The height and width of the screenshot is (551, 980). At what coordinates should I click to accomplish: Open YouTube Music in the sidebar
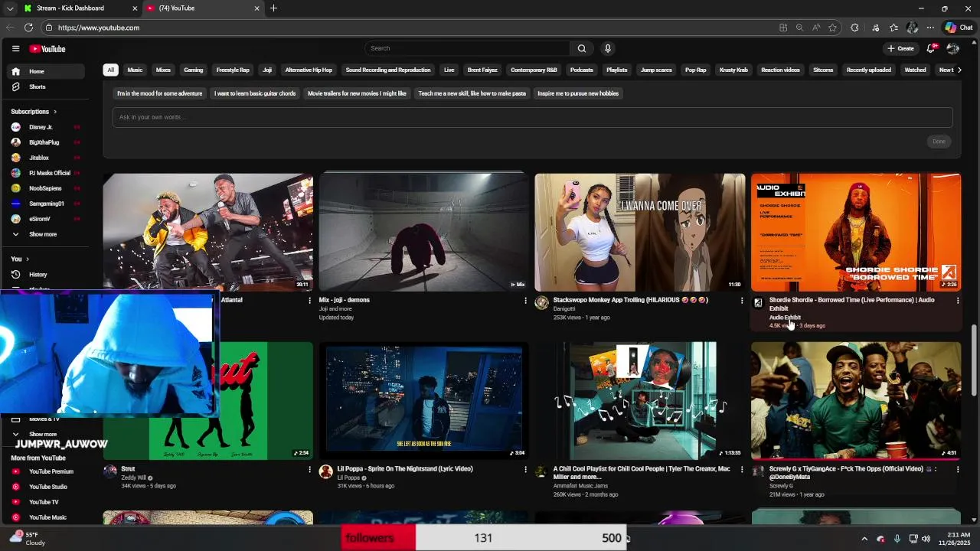[46, 517]
